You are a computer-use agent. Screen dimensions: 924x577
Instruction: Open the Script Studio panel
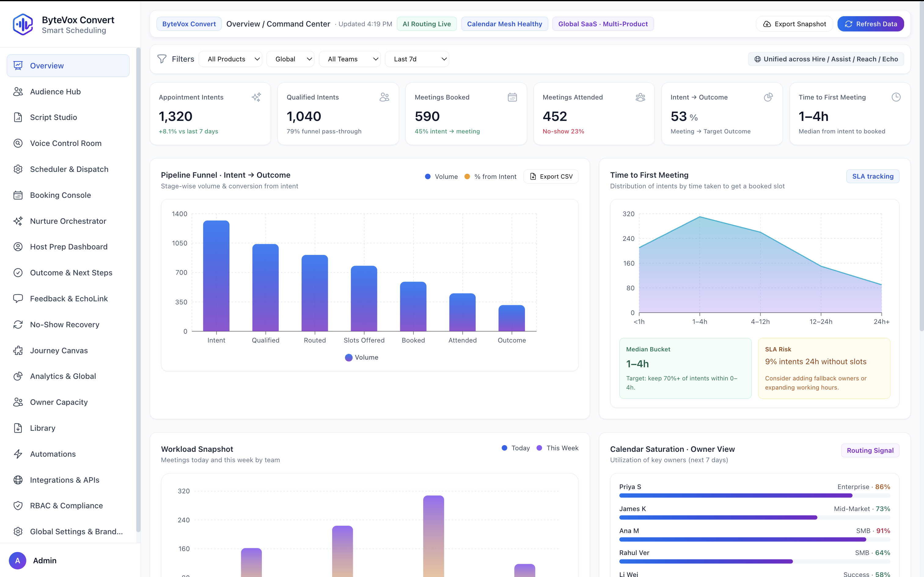pos(53,117)
